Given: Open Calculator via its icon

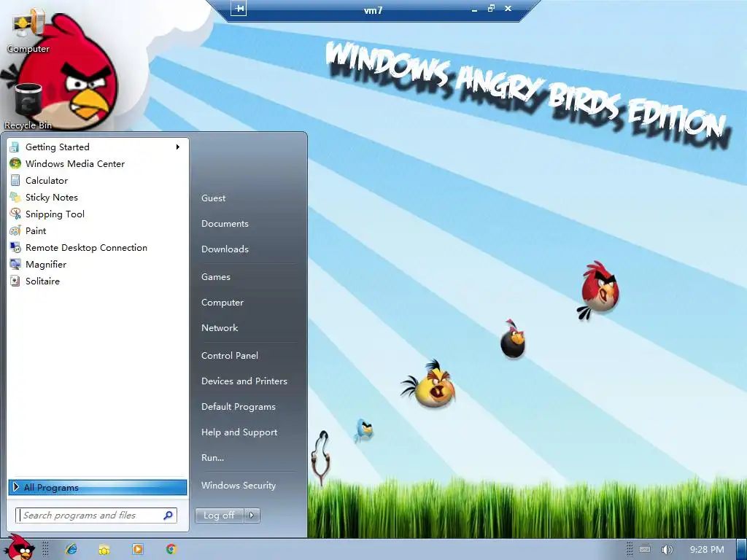Looking at the screenshot, I should pos(15,180).
